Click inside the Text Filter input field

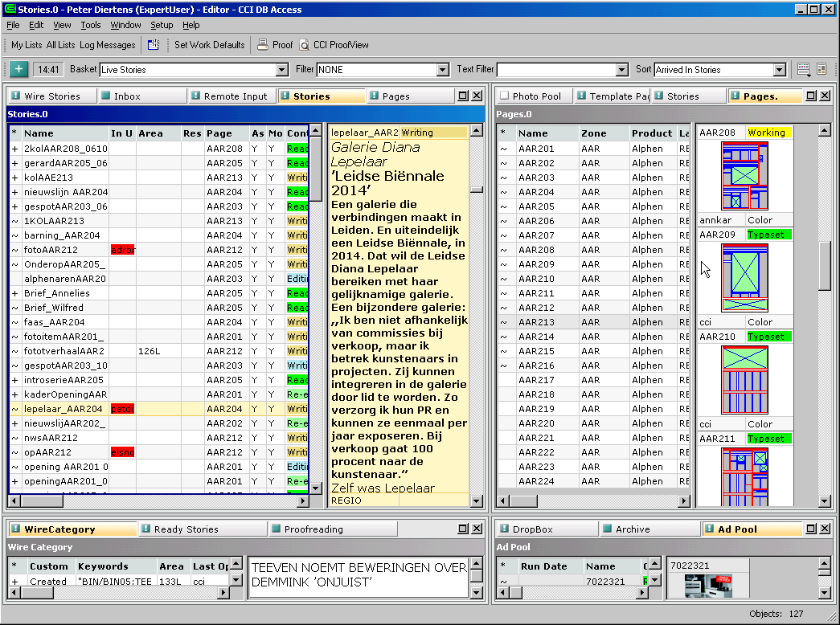point(556,70)
